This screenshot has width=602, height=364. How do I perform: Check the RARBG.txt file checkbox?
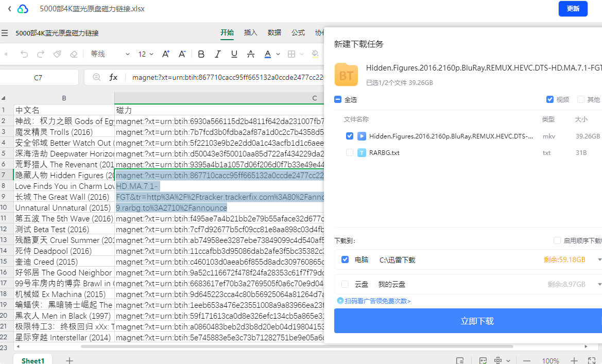click(349, 152)
